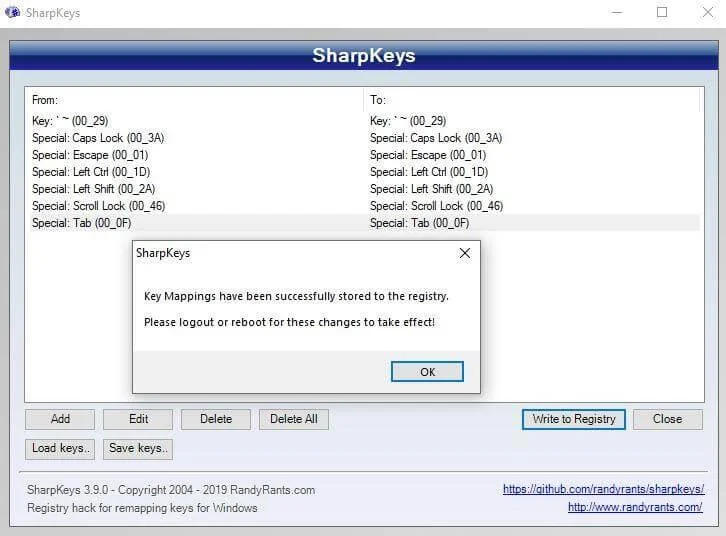Close the SharpKeys message dialog with X

[x=464, y=253]
